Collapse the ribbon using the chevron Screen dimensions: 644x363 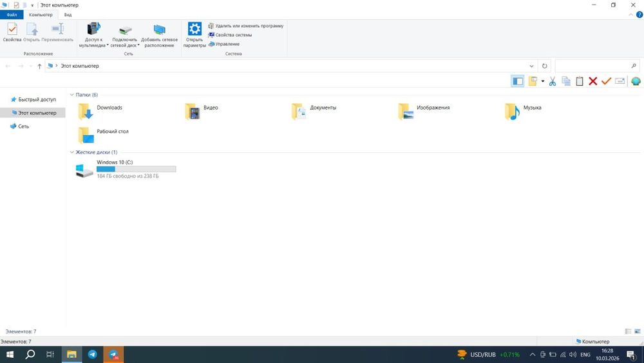pyautogui.click(x=631, y=15)
